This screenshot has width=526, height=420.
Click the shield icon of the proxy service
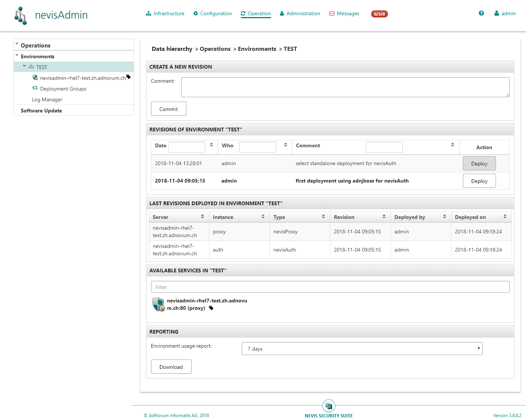pyautogui.click(x=159, y=304)
